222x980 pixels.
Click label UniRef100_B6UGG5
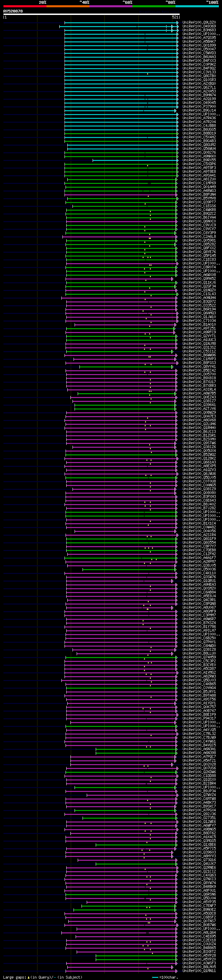pyautogui.click(x=199, y=129)
